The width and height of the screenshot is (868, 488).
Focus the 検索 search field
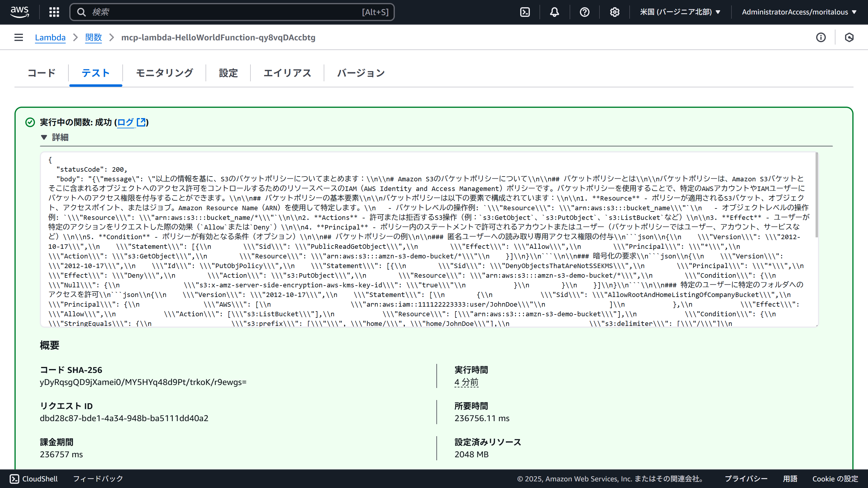[x=232, y=12]
